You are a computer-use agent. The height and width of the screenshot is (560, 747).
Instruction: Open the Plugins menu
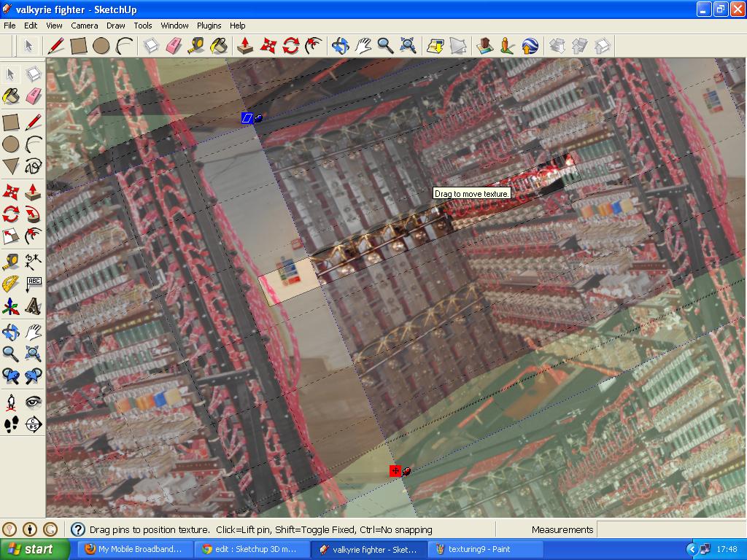click(209, 26)
